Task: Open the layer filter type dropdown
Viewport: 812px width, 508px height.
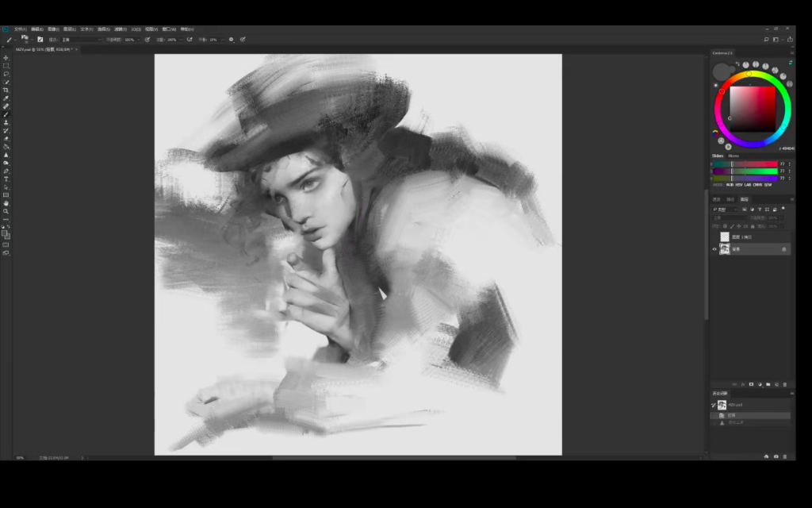Action: click(725, 209)
